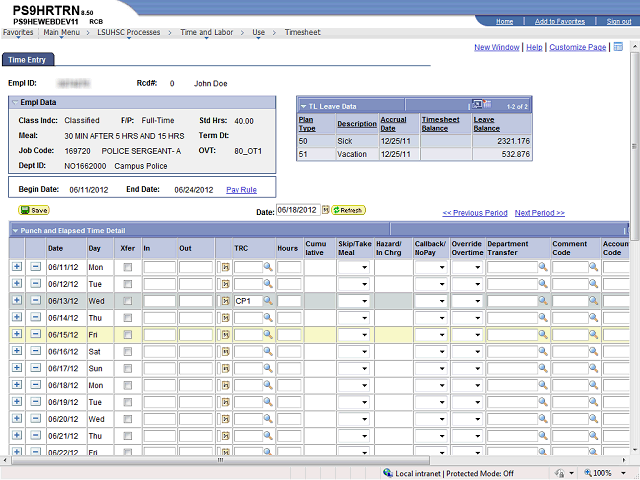
Task: Enable Xfer checkbox for 06/18/12 Mon
Action: (126, 384)
